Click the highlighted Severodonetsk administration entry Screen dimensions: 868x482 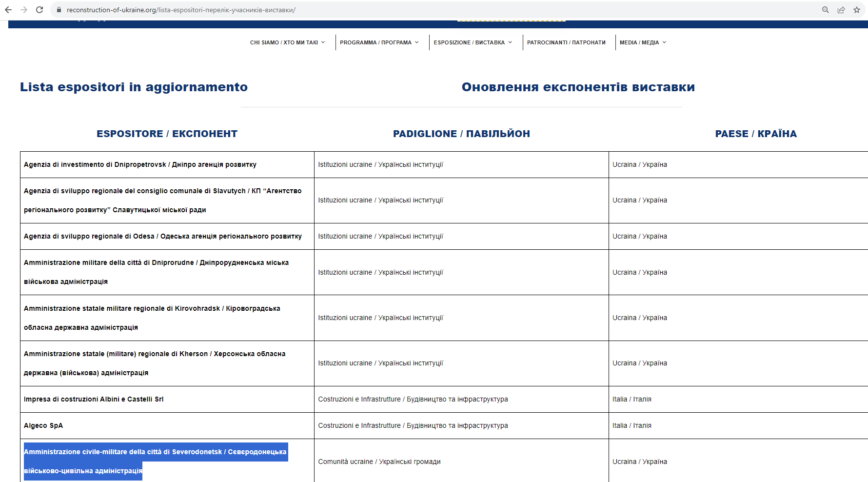coord(155,452)
